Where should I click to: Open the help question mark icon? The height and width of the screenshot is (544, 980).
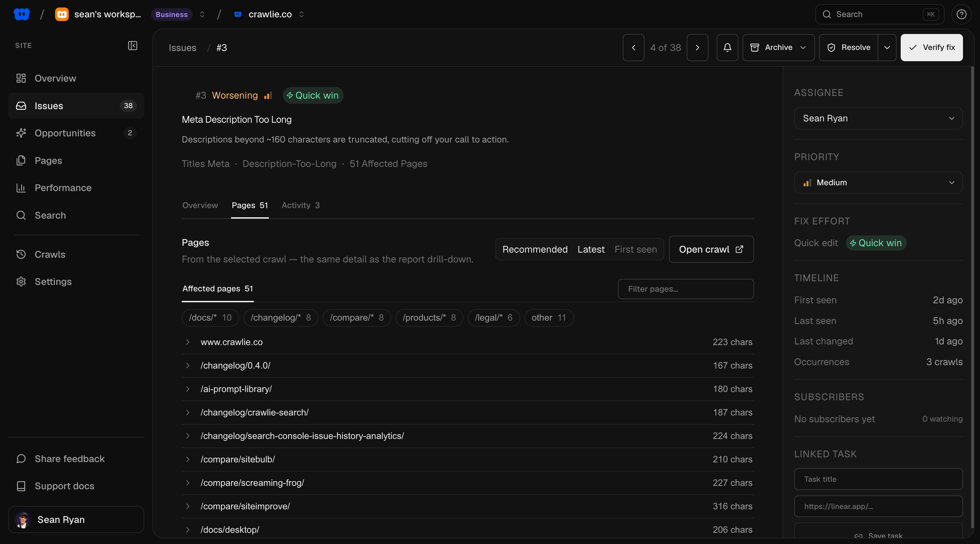[961, 14]
